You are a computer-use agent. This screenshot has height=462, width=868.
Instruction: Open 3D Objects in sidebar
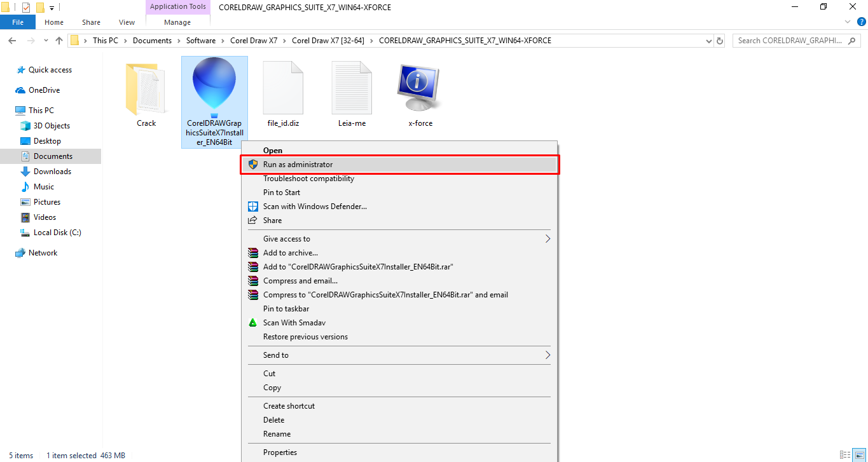pos(51,126)
